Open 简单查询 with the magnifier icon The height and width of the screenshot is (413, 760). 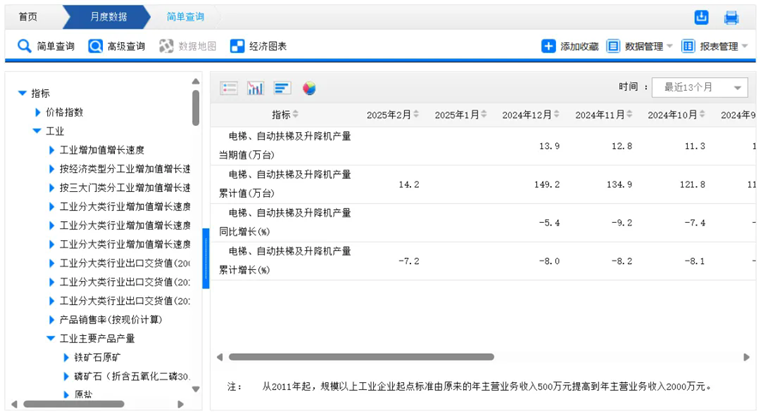[46, 46]
